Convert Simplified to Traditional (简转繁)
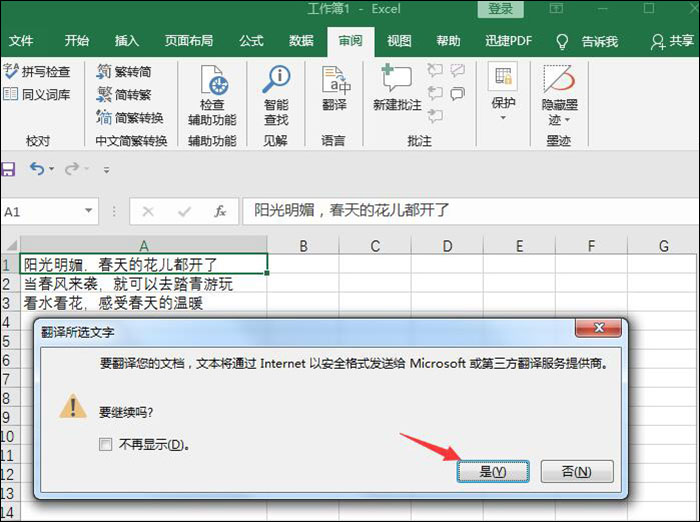Screen dimensions: 700x522 [x=124, y=95]
